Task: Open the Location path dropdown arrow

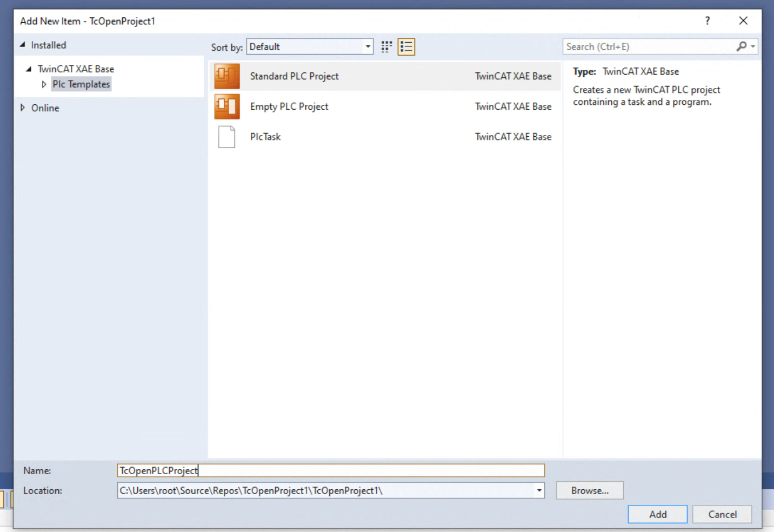Action: click(539, 491)
